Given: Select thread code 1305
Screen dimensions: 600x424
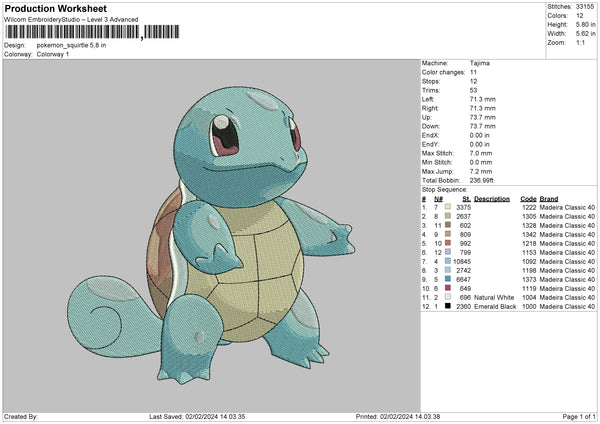Looking at the screenshot, I should (x=529, y=217).
